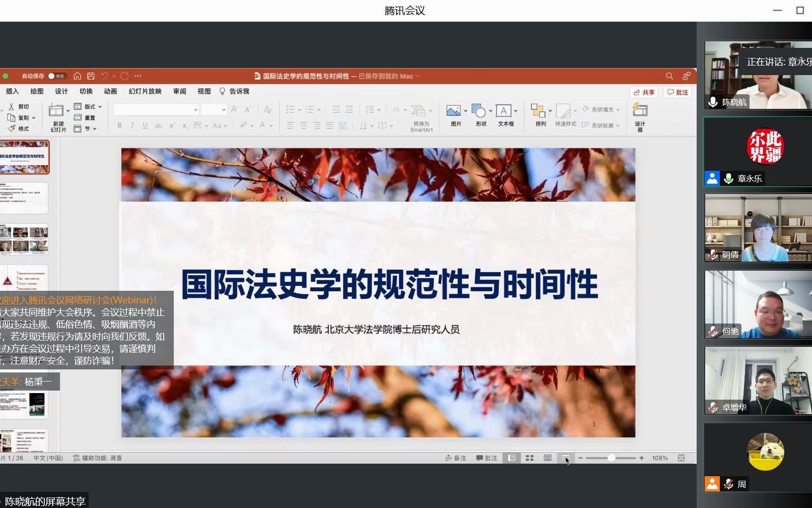Adjust the zoom slider handle
Image resolution: width=812 pixels, height=508 pixels.
point(612,458)
